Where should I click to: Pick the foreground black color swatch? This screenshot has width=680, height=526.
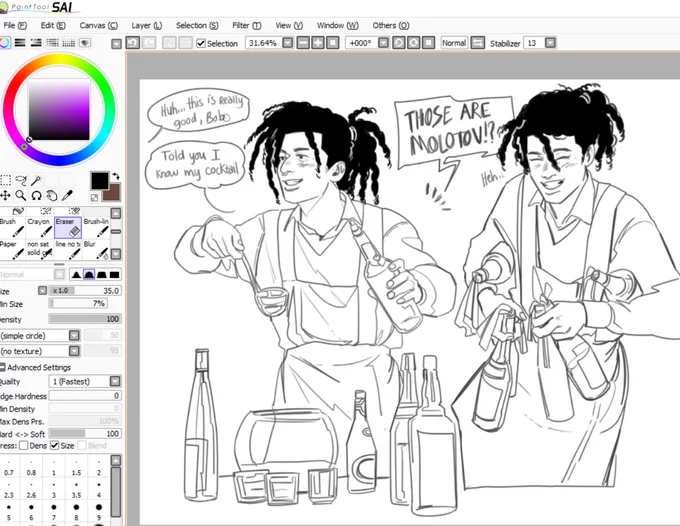100,181
